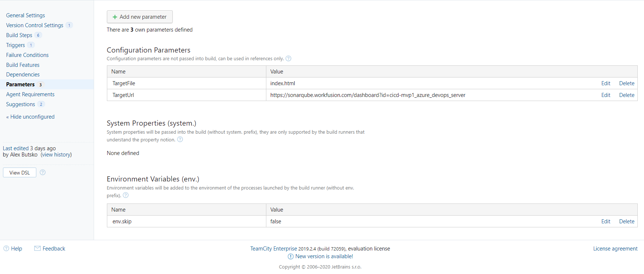
Task: Click the new version info icon
Action: point(291,256)
